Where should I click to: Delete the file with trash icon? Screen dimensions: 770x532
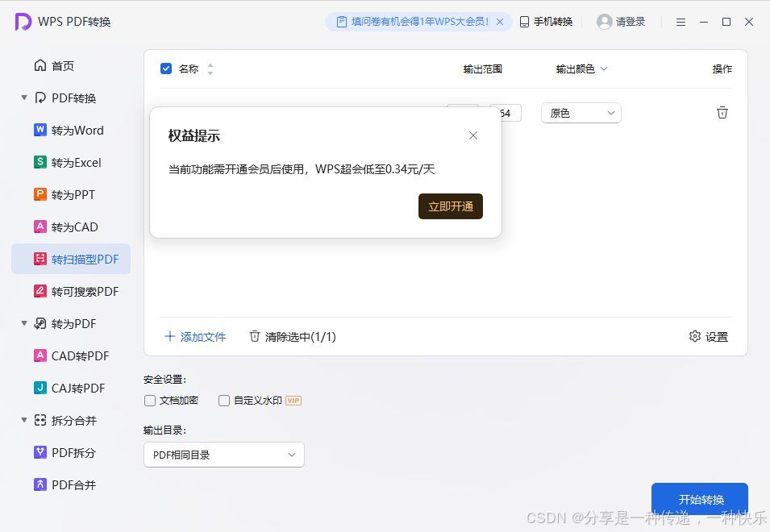pos(722,112)
